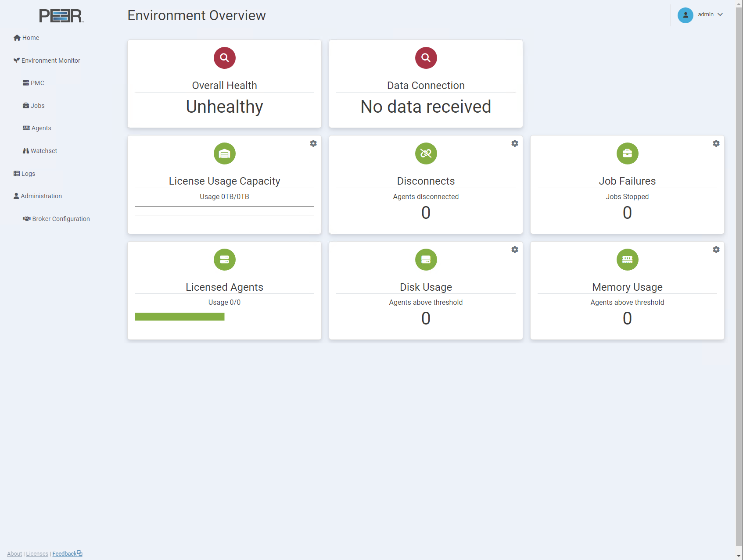Click the Disconnects broken-link icon

[425, 153]
